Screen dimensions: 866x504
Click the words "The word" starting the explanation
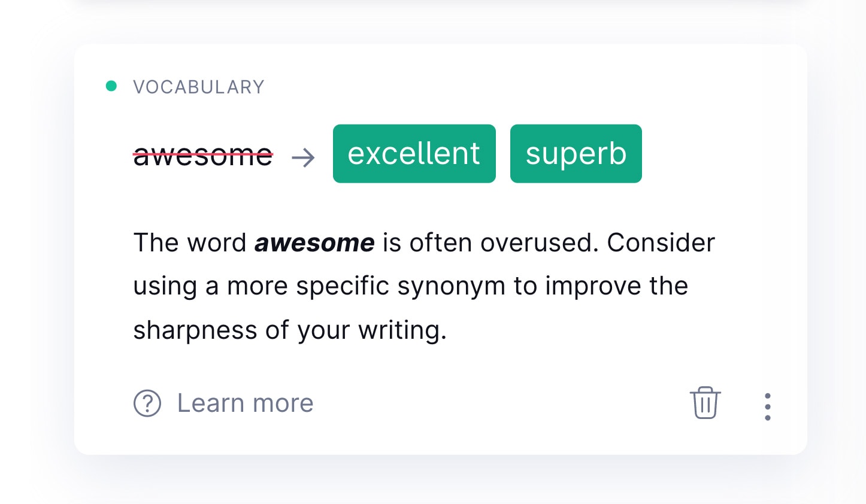point(190,243)
